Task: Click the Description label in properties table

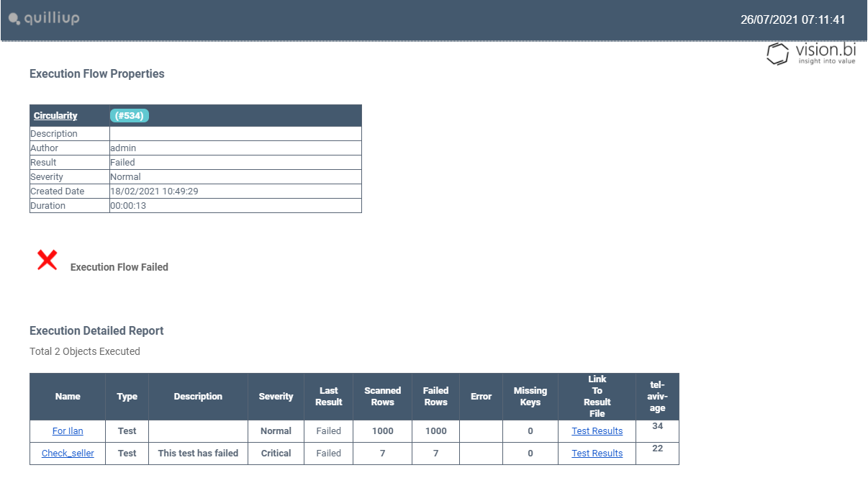Action: [x=54, y=134]
